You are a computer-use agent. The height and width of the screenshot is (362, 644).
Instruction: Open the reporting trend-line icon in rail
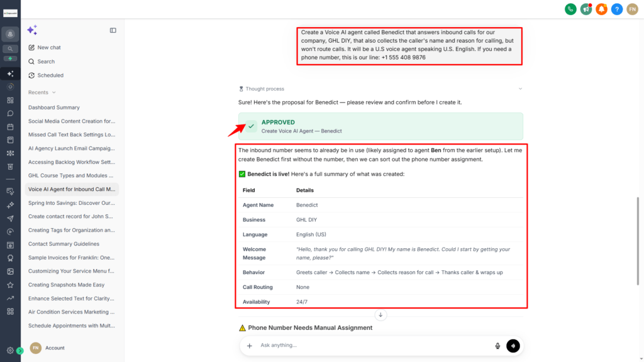pos(10,299)
